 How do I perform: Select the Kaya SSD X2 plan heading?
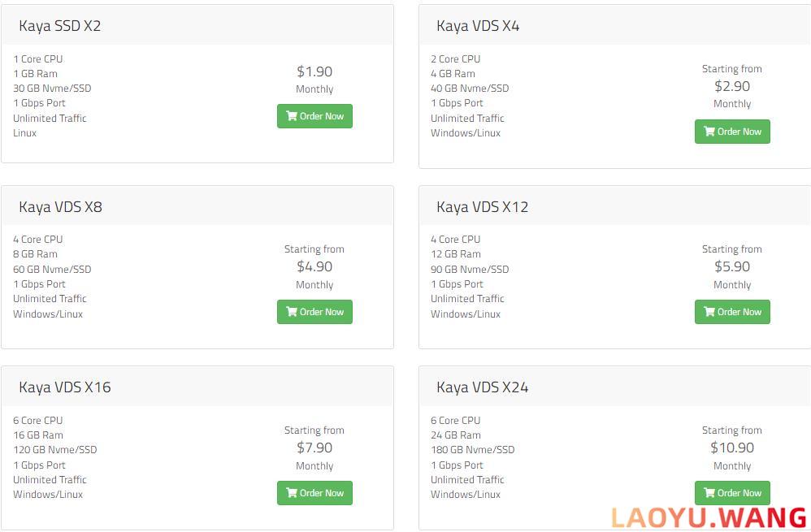pos(60,26)
